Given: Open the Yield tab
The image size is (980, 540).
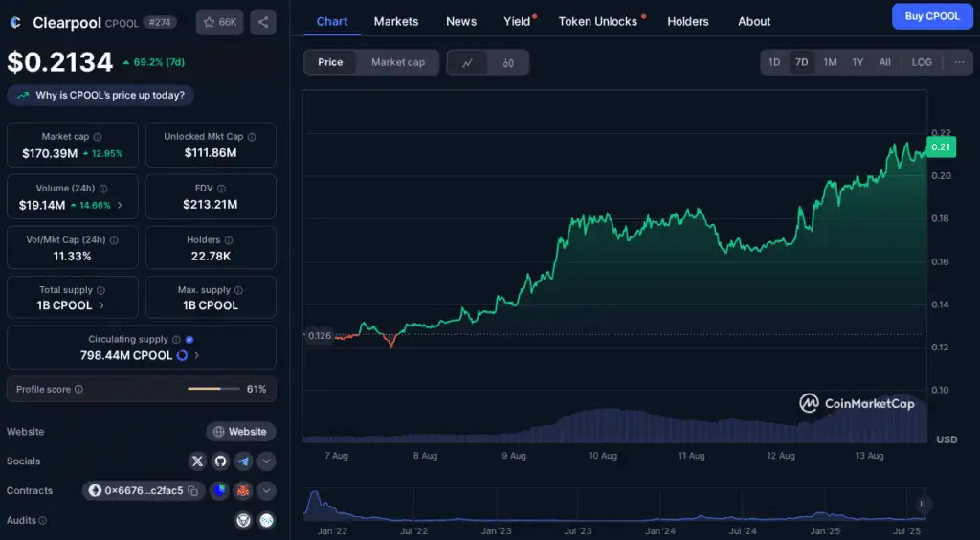Looking at the screenshot, I should tap(517, 21).
